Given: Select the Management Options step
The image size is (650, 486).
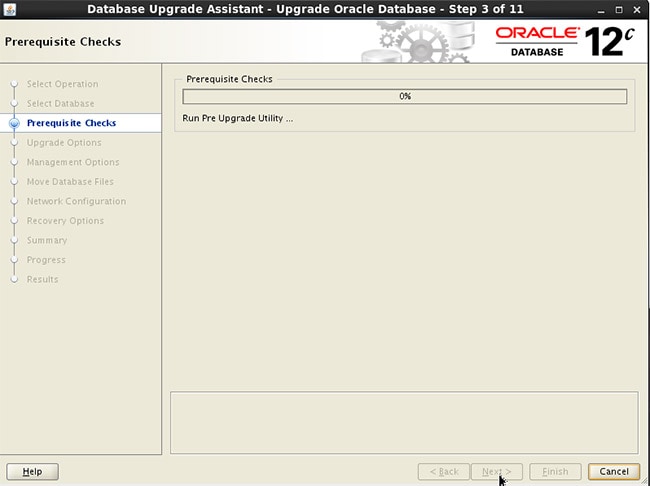Looking at the screenshot, I should [x=73, y=162].
